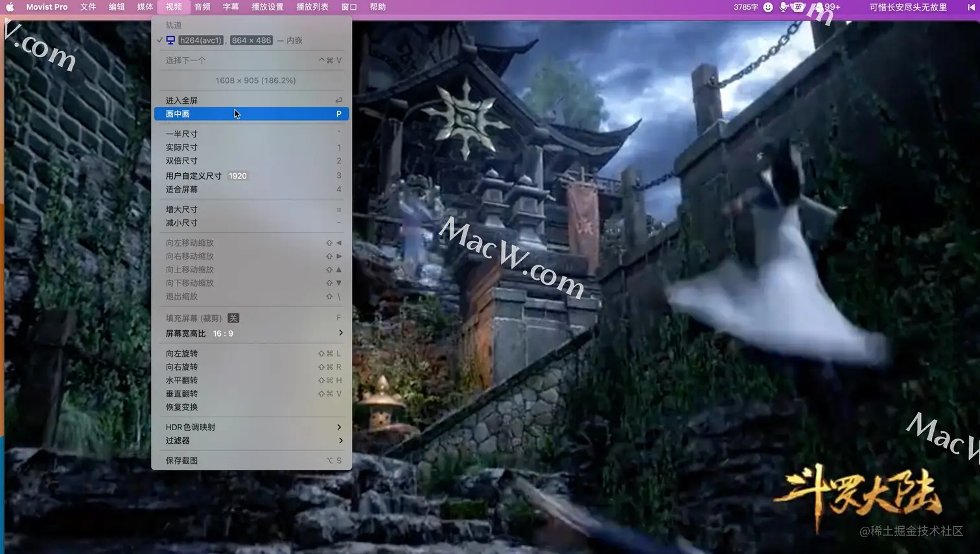Open the 播放设置 menu
980x554 pixels.
pyautogui.click(x=267, y=7)
